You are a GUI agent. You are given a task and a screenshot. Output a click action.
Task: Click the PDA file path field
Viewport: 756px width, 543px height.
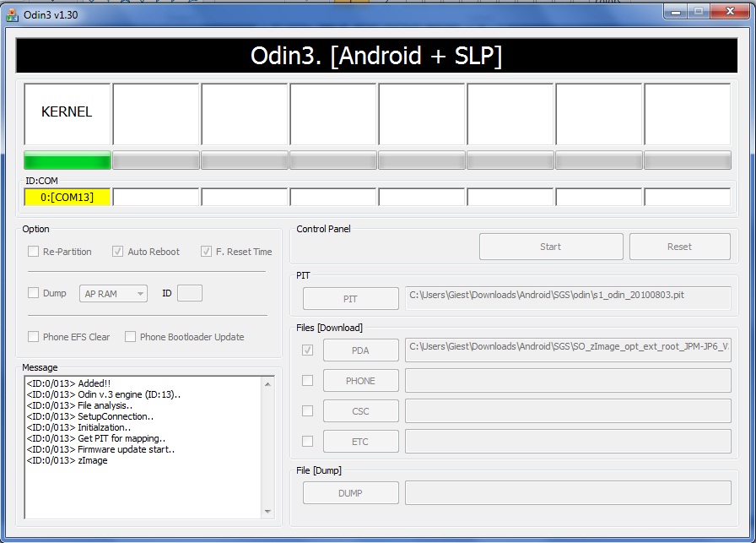568,350
